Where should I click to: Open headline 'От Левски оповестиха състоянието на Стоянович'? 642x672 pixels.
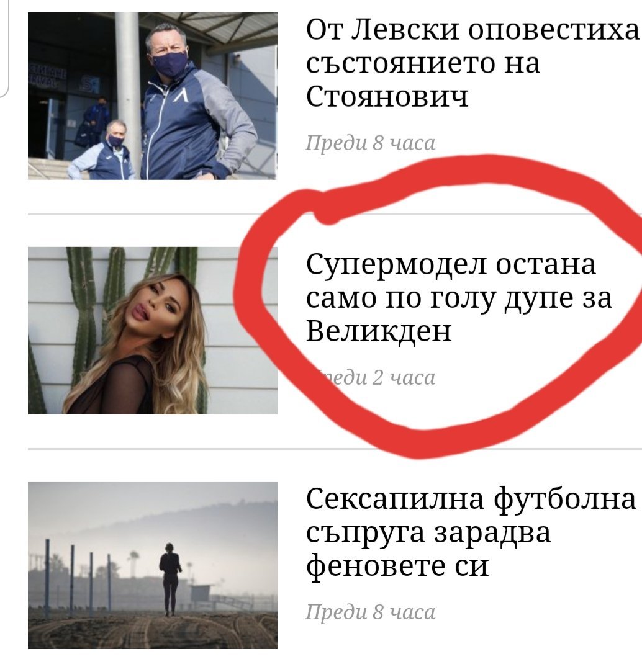pos(472,63)
